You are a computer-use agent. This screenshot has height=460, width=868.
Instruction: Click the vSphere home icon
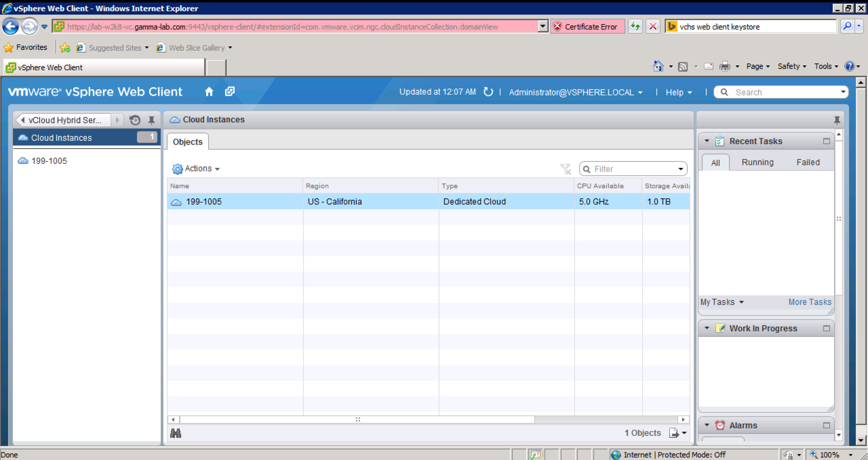tap(209, 92)
